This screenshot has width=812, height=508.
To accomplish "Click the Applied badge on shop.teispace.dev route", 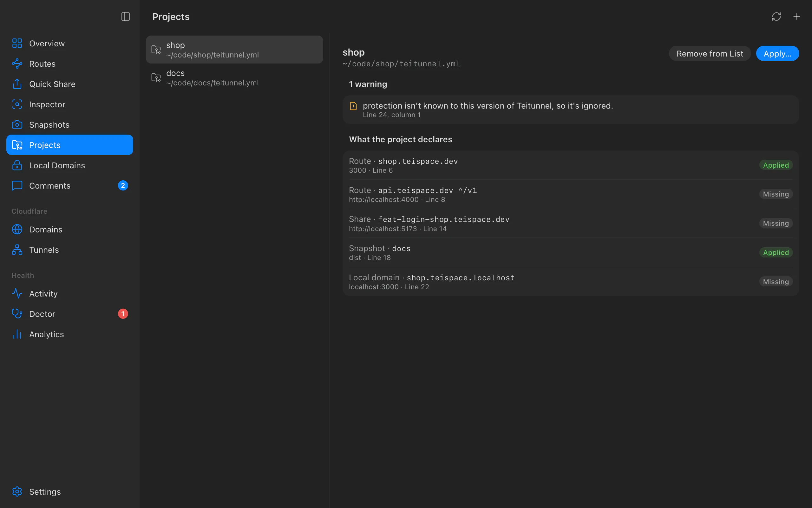I will coord(776,165).
